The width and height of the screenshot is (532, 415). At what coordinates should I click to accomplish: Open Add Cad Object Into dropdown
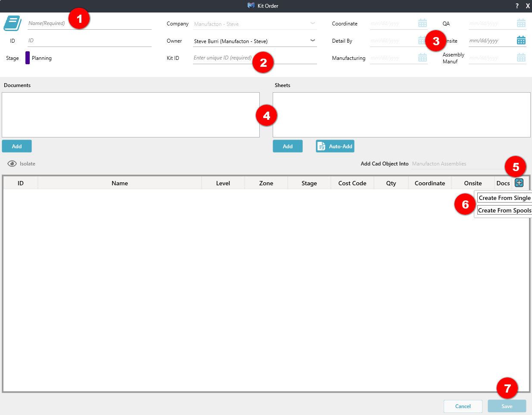[x=457, y=164]
